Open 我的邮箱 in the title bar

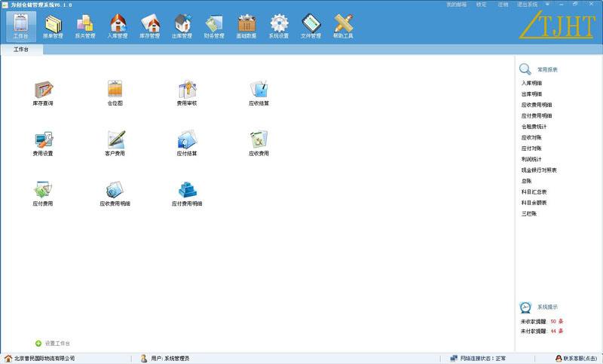pos(457,5)
